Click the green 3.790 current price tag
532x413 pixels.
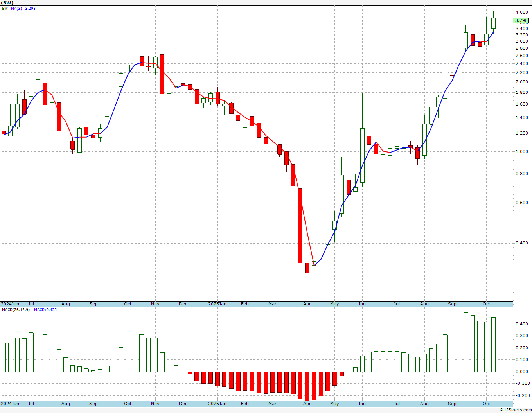coord(521,20)
